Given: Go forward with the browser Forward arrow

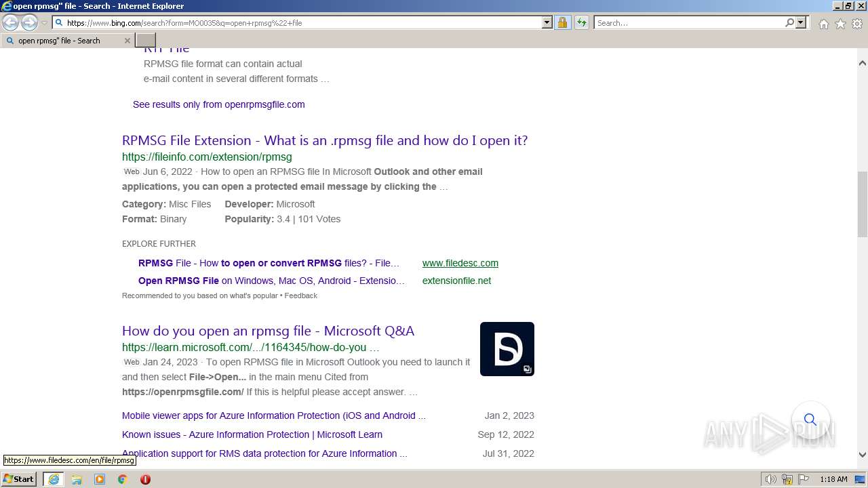Looking at the screenshot, I should click(29, 23).
